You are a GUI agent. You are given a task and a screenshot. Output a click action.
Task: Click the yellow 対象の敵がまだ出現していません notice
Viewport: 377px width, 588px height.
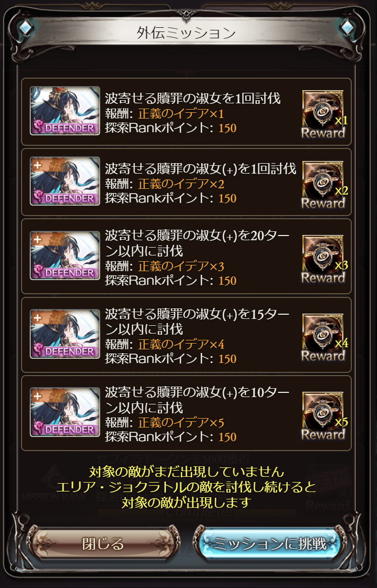186,471
